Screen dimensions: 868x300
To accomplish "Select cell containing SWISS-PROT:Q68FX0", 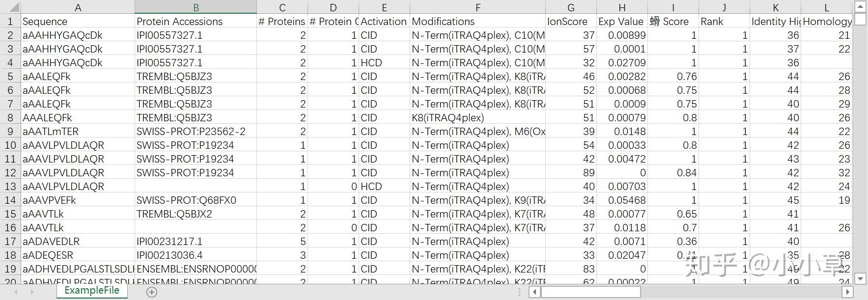I will point(196,200).
